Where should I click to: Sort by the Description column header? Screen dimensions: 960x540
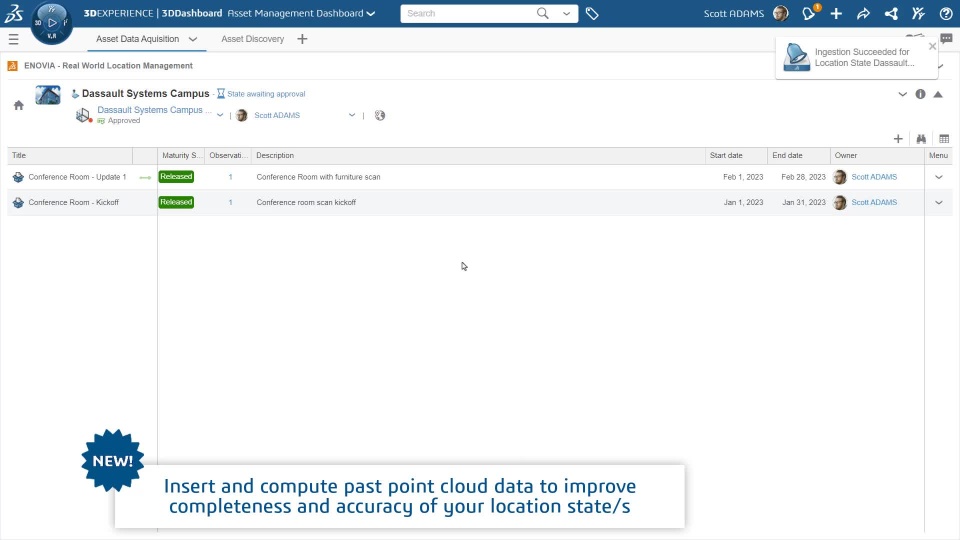click(x=478, y=156)
